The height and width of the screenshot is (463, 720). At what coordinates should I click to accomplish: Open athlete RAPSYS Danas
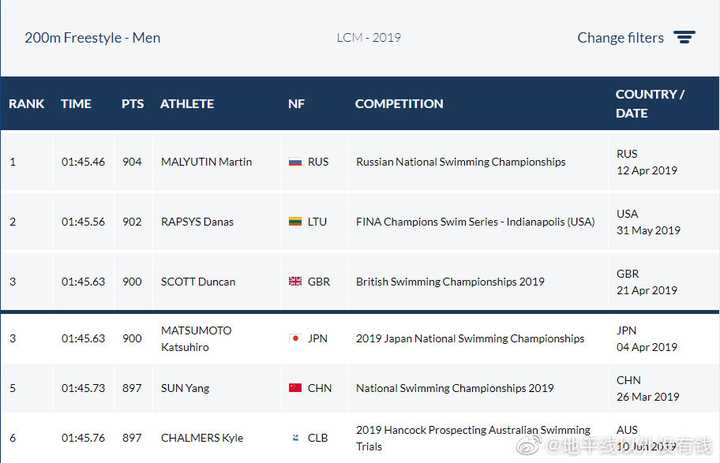pos(197,222)
